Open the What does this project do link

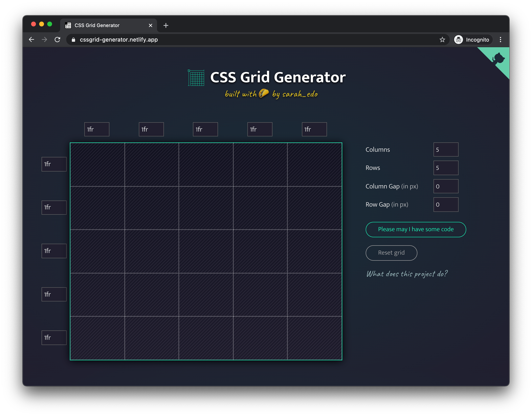407,274
